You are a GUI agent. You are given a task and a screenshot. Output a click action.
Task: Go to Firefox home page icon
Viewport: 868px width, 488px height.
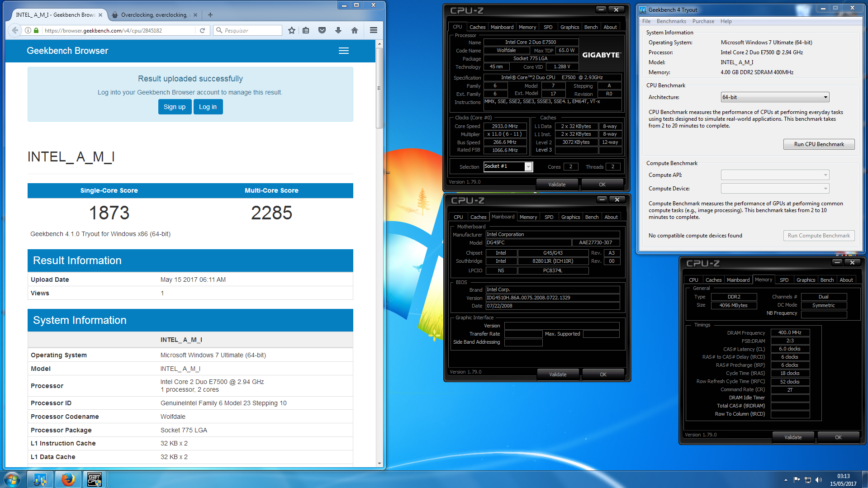(355, 30)
